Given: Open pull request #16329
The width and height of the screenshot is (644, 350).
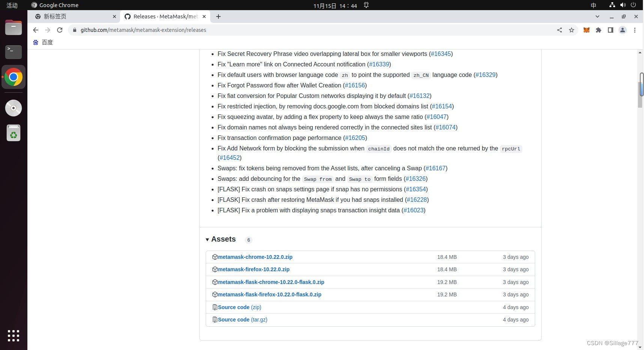Looking at the screenshot, I should [486, 75].
